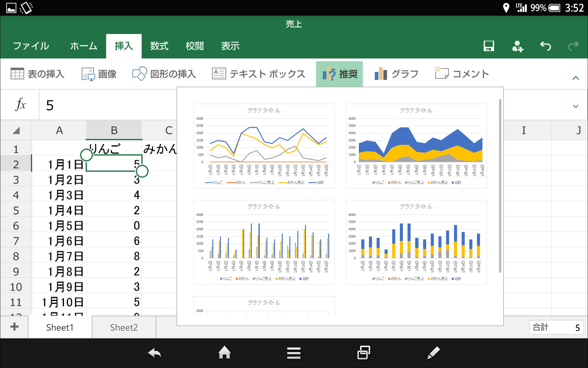This screenshot has width=588, height=368.
Task: Collapse the ribbon with the up chevron
Action: [x=575, y=78]
